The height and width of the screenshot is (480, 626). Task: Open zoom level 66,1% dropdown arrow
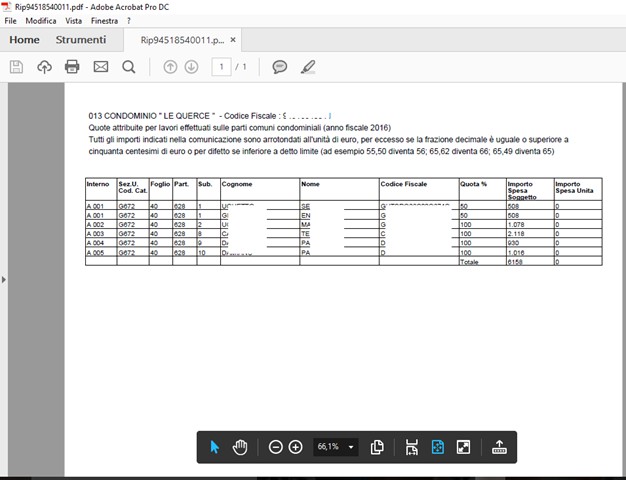pyautogui.click(x=351, y=447)
